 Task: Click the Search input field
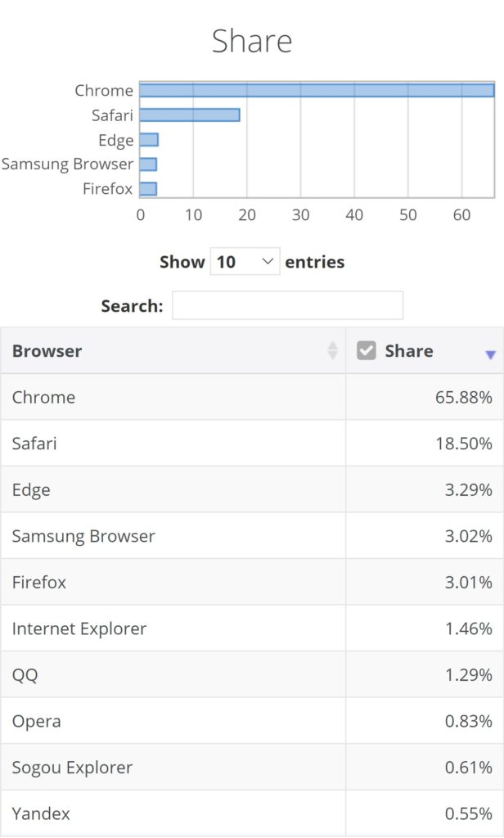pyautogui.click(x=288, y=304)
